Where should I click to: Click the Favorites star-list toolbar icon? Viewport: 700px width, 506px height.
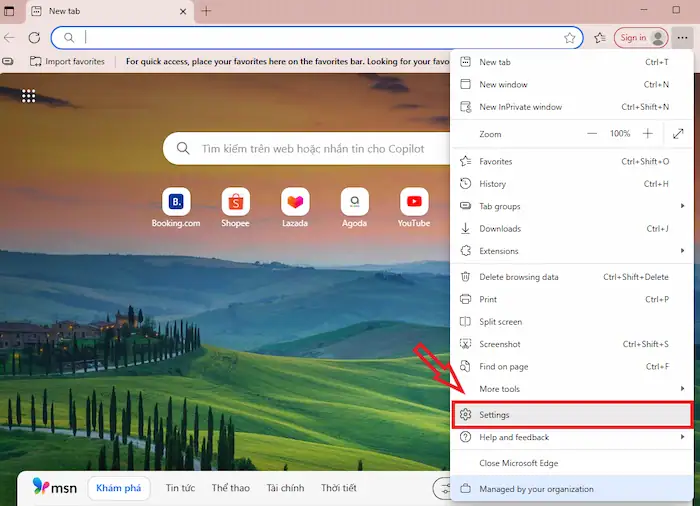coord(600,38)
